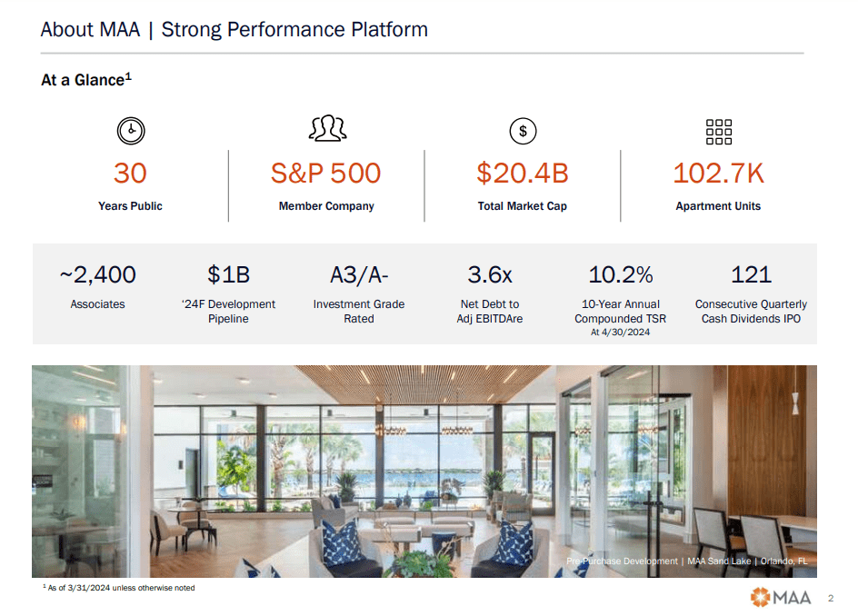Select the 121 consecutive dividends number

(751, 274)
